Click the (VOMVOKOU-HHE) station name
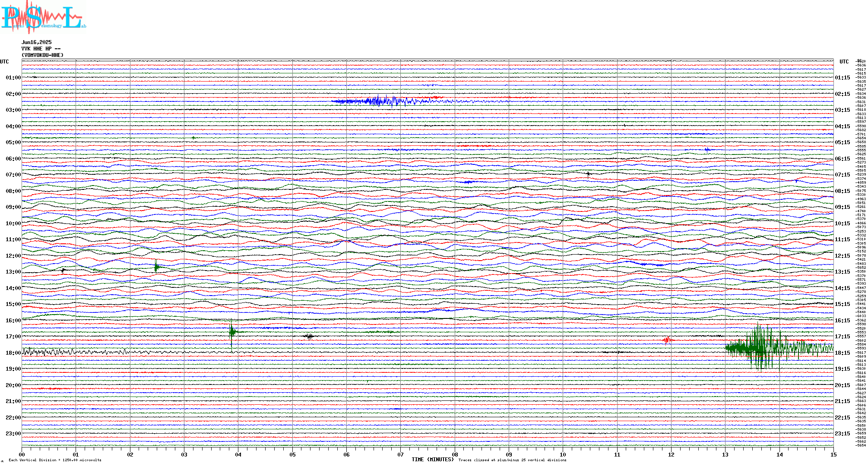The height and width of the screenshot is (466, 868). (42, 55)
